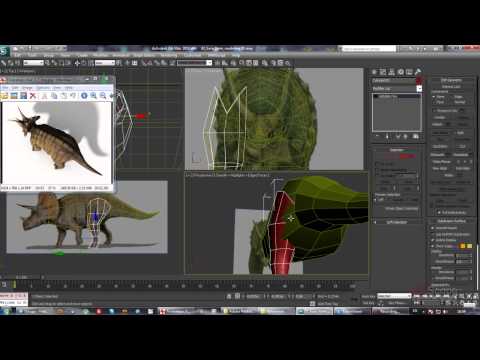Open the key filter dropdown near Auto Key
The width and height of the screenshot is (480, 360).
pyautogui.click(x=394, y=296)
